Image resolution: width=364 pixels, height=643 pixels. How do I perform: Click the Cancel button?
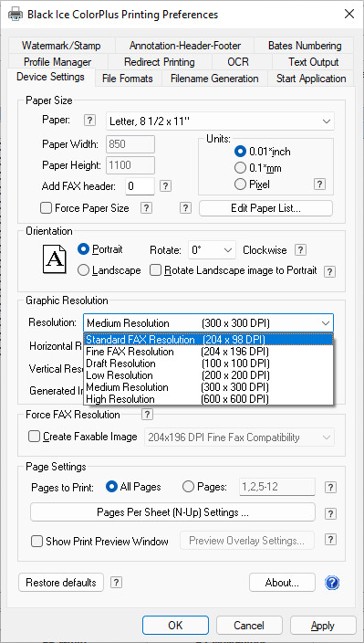click(249, 625)
